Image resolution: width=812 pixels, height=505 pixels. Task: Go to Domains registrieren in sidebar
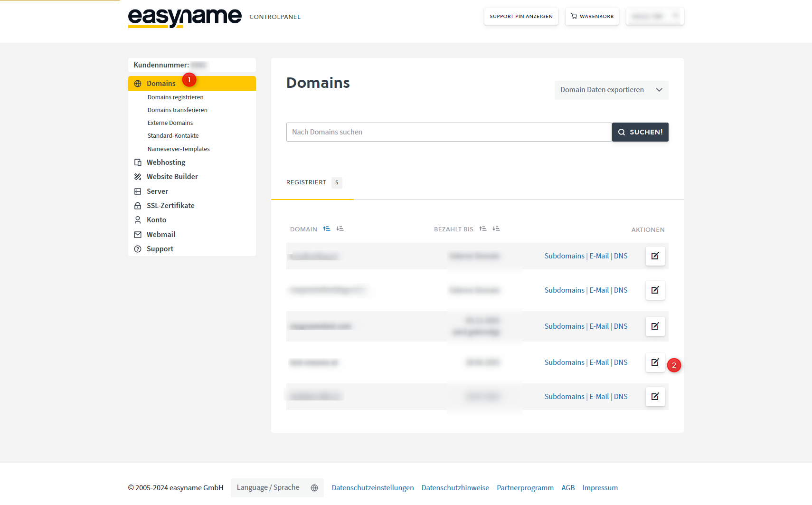tap(175, 97)
